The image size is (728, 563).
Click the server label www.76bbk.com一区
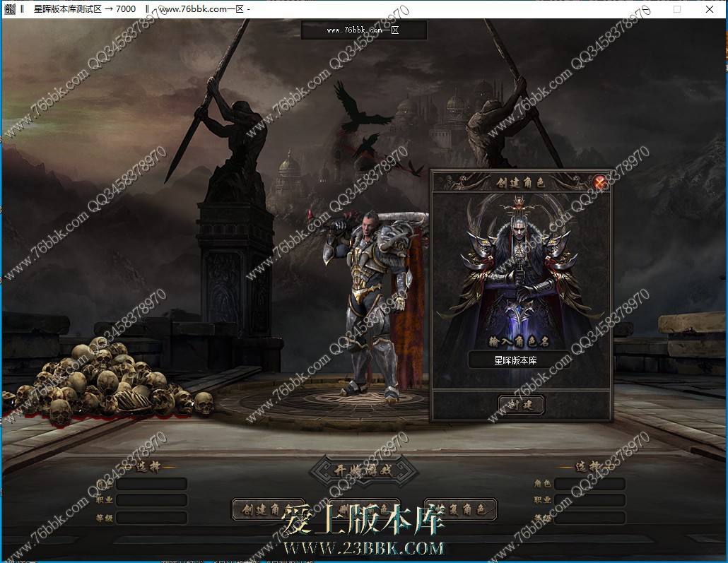click(x=363, y=30)
